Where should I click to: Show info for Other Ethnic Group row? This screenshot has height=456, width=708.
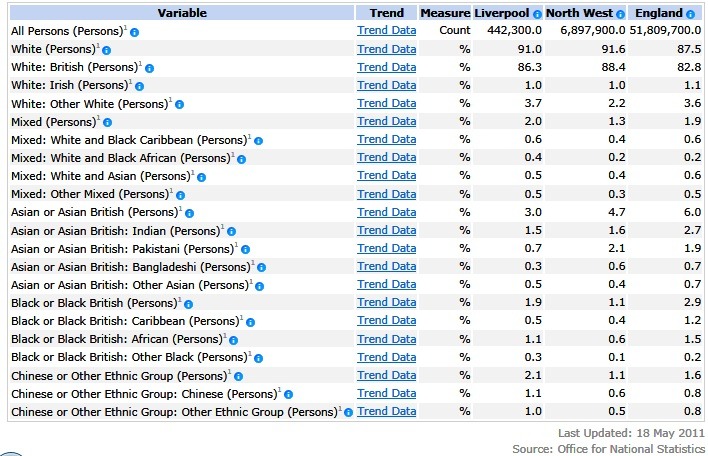click(348, 412)
